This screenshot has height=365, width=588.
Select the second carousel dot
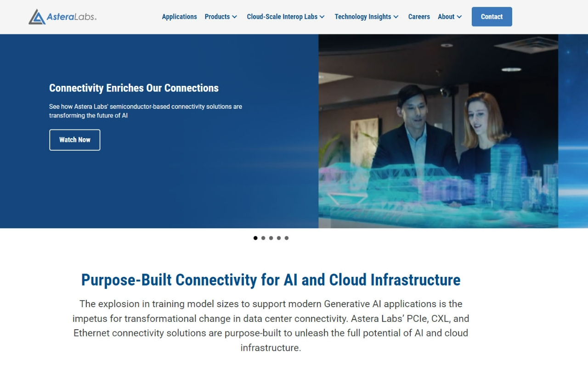[263, 238]
